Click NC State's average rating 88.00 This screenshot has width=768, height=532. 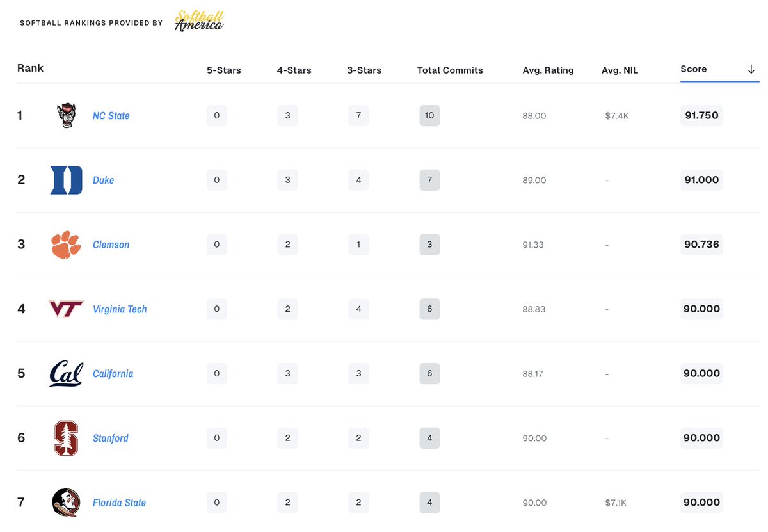(x=534, y=116)
